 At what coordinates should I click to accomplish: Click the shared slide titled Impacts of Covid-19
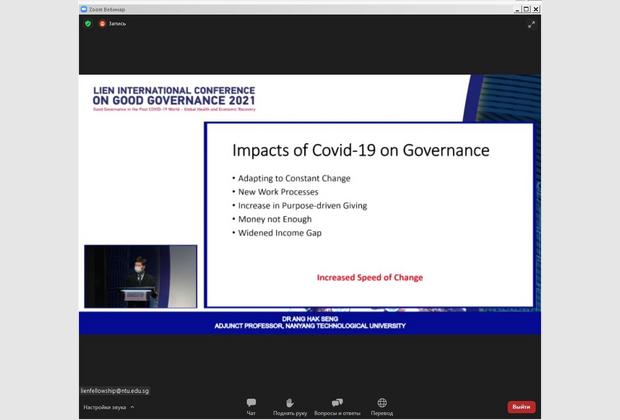coord(368,214)
